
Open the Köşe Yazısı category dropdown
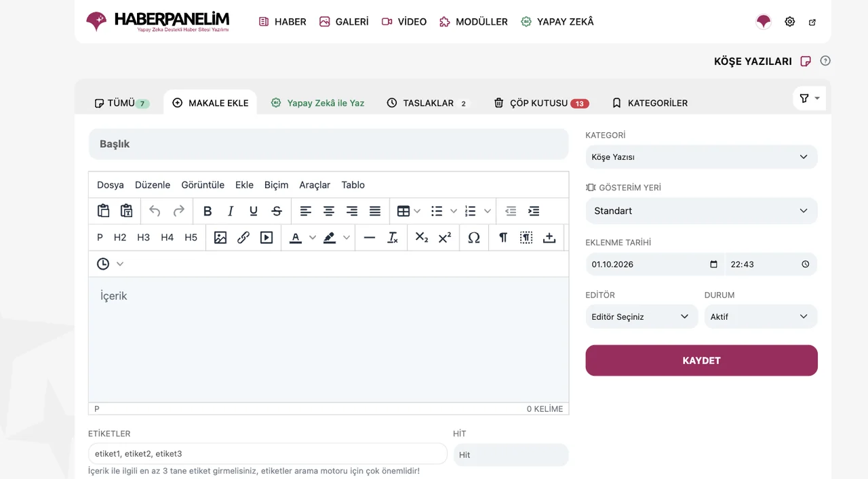coord(701,157)
